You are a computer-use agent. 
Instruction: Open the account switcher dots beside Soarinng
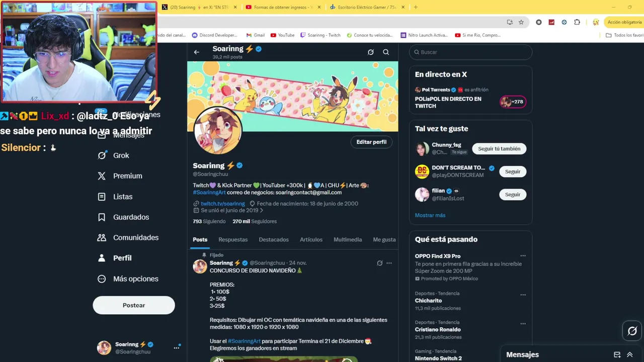coord(177,347)
